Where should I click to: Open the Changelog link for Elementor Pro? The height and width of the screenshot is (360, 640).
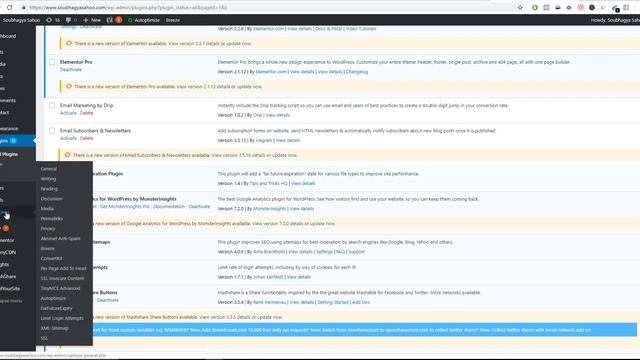(x=357, y=72)
